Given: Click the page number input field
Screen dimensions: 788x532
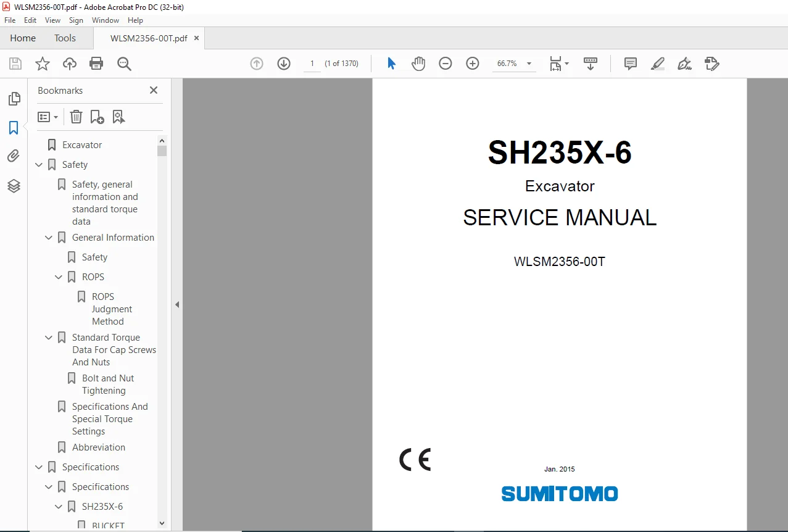Looking at the screenshot, I should 312,64.
